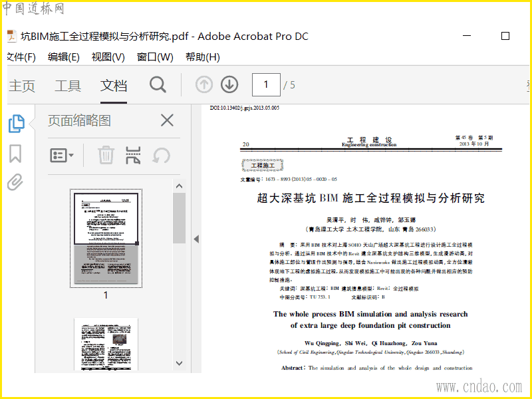Click the document title 超大深基坑 BIM

click(x=370, y=198)
